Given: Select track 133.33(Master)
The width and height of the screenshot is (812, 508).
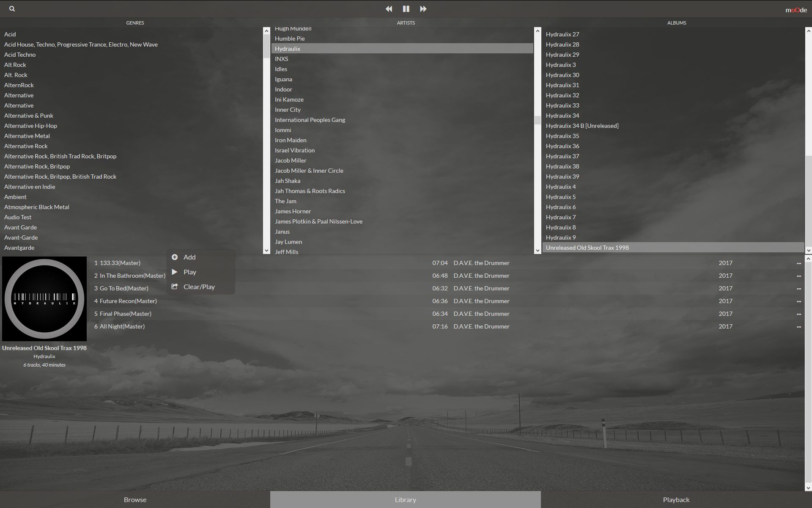Looking at the screenshot, I should pyautogui.click(x=120, y=263).
